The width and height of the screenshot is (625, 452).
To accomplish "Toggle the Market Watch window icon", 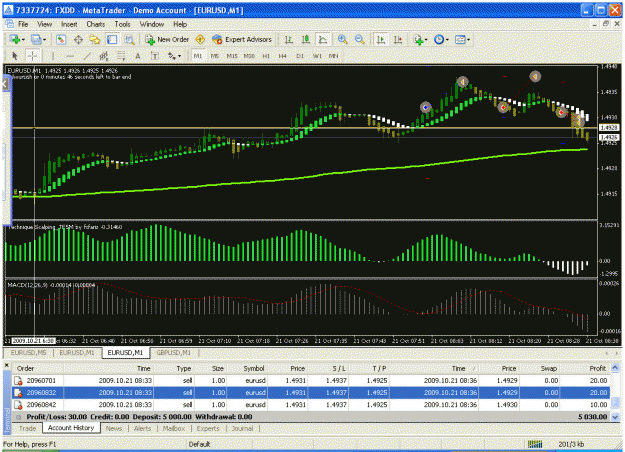I will point(61,39).
